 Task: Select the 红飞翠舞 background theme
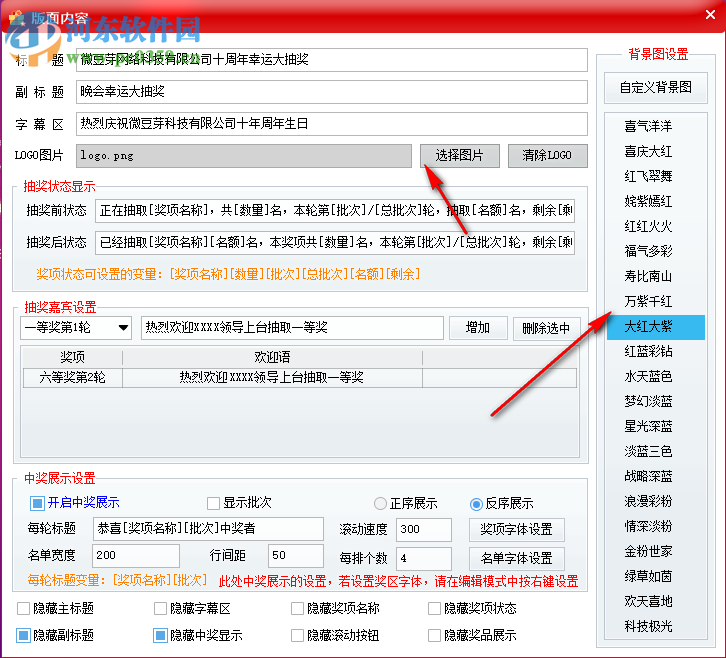[x=656, y=176]
